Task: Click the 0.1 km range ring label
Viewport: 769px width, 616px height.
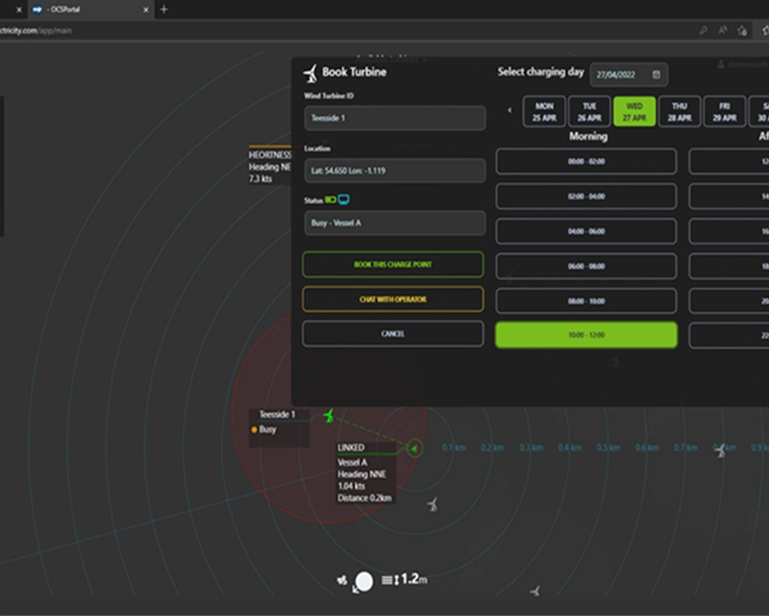Action: pyautogui.click(x=454, y=448)
